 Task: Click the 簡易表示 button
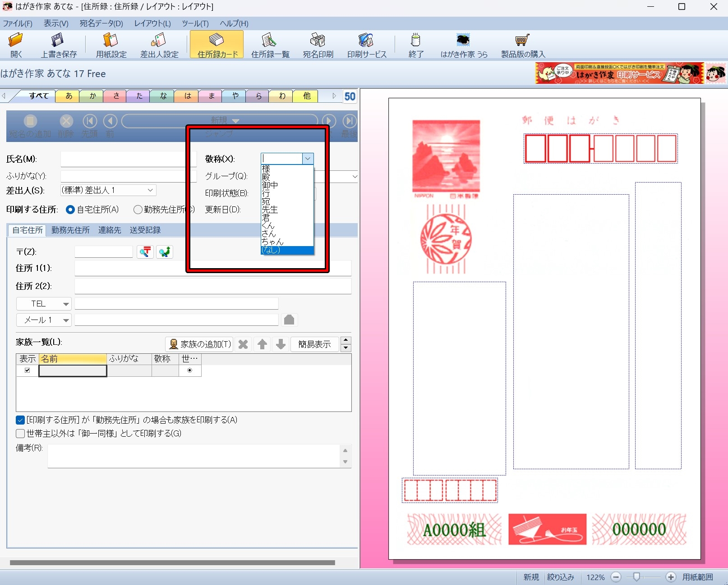coord(314,344)
